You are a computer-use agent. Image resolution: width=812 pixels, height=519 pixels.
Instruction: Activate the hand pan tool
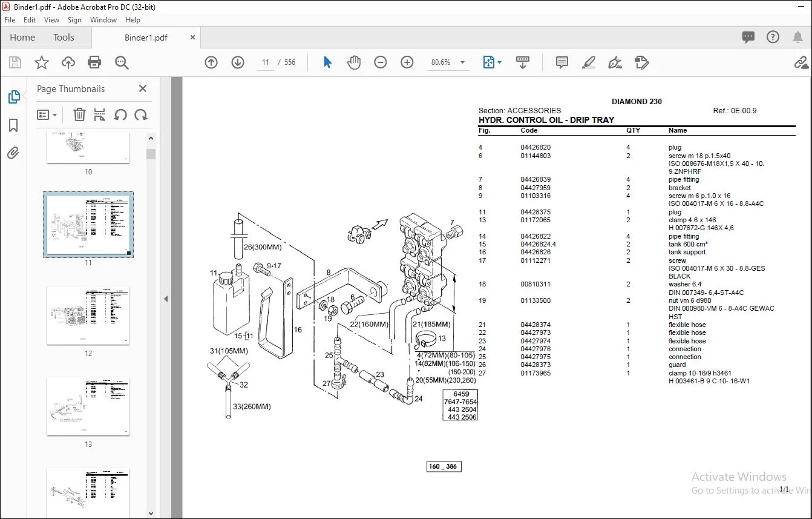coord(354,62)
